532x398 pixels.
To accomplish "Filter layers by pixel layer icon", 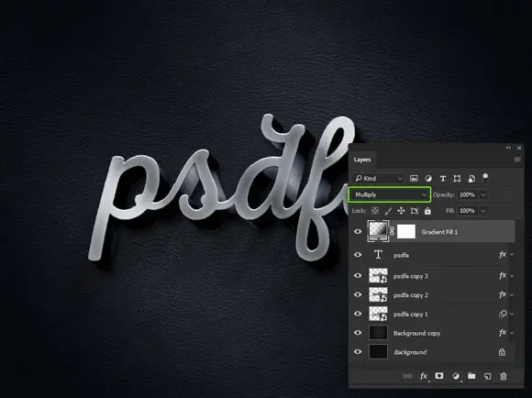I will pos(414,179).
